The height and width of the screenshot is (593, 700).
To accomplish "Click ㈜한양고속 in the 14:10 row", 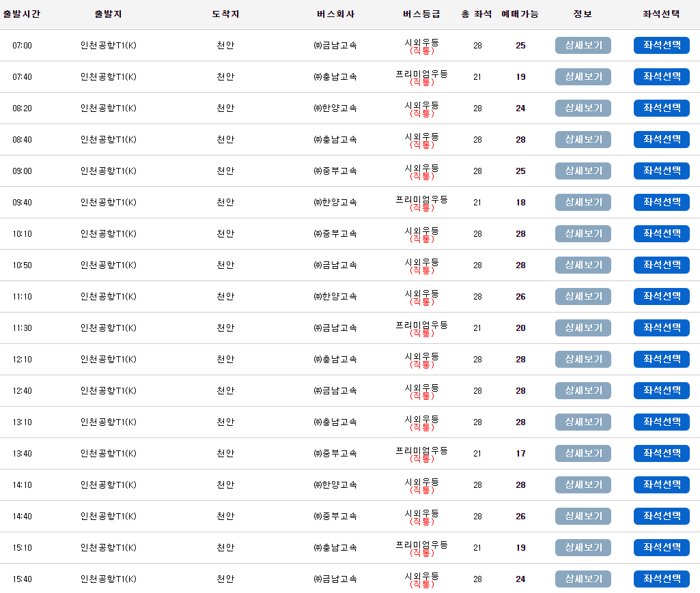I will coord(335,484).
